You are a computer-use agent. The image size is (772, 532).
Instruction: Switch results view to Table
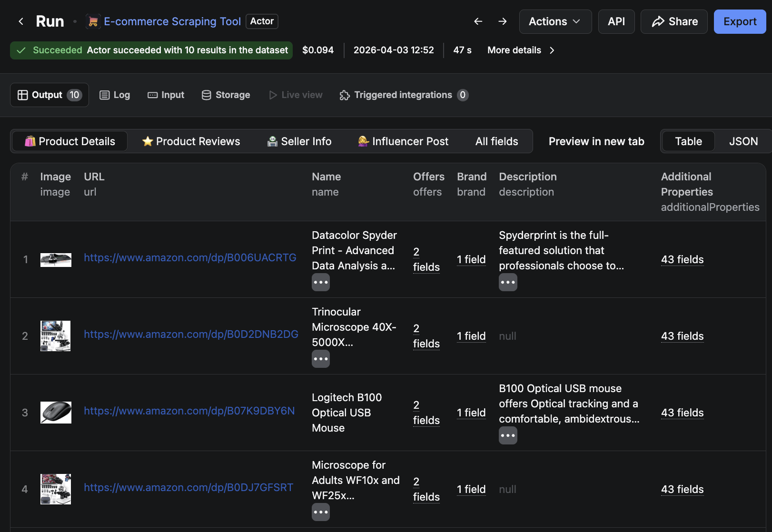click(688, 141)
